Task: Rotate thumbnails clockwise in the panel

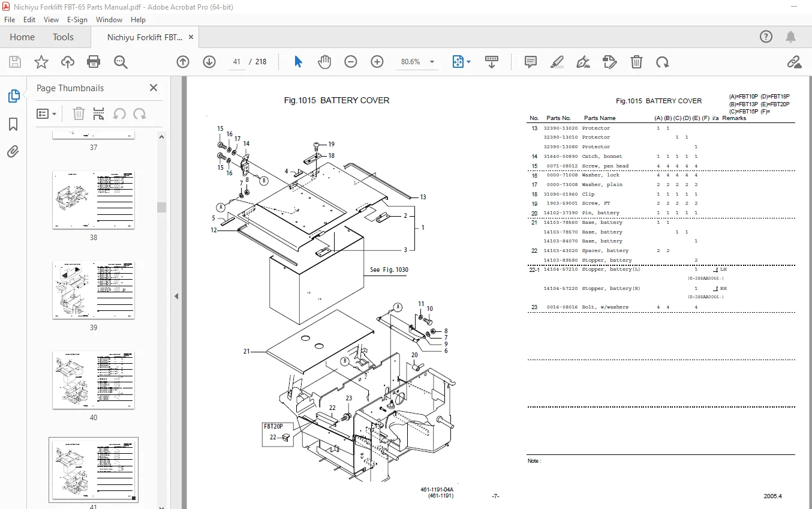Action: [x=140, y=113]
